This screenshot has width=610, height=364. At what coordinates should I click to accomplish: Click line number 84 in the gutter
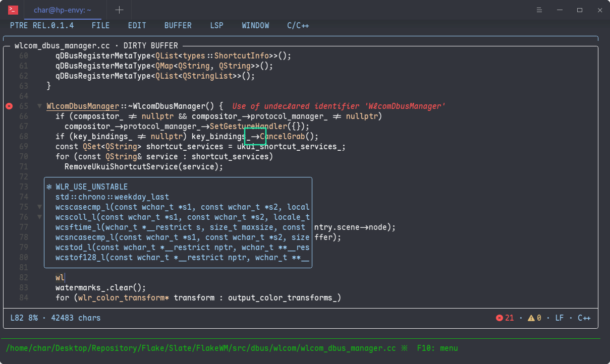point(24,298)
